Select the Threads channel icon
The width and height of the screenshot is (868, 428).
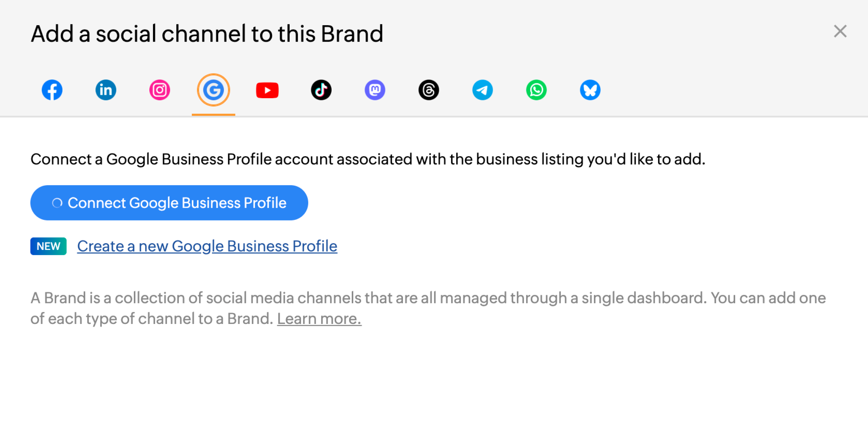click(429, 90)
